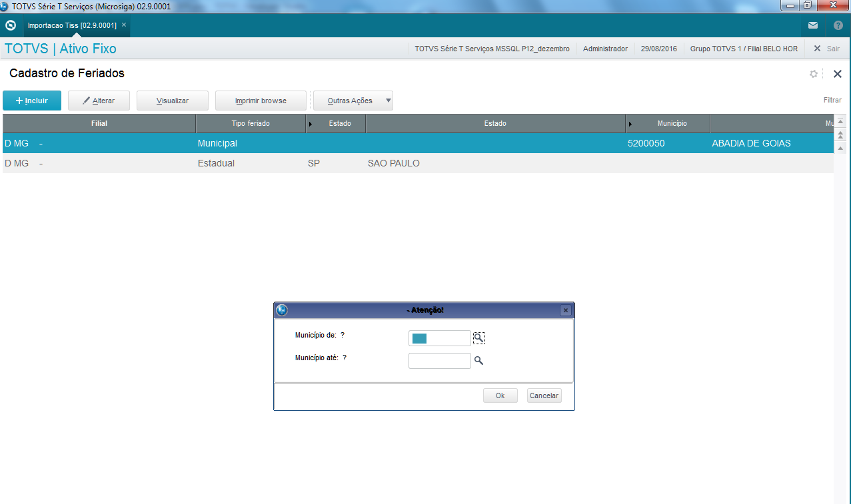Click the SP state cell
The height and width of the screenshot is (504, 851).
coord(314,163)
